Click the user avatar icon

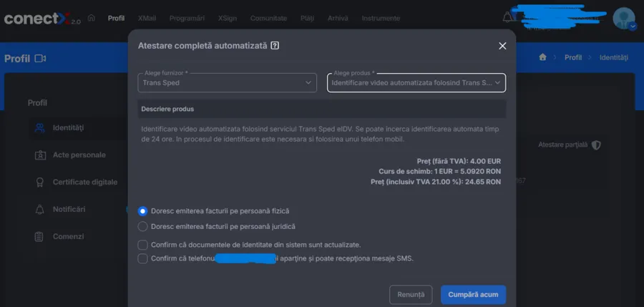point(623,18)
